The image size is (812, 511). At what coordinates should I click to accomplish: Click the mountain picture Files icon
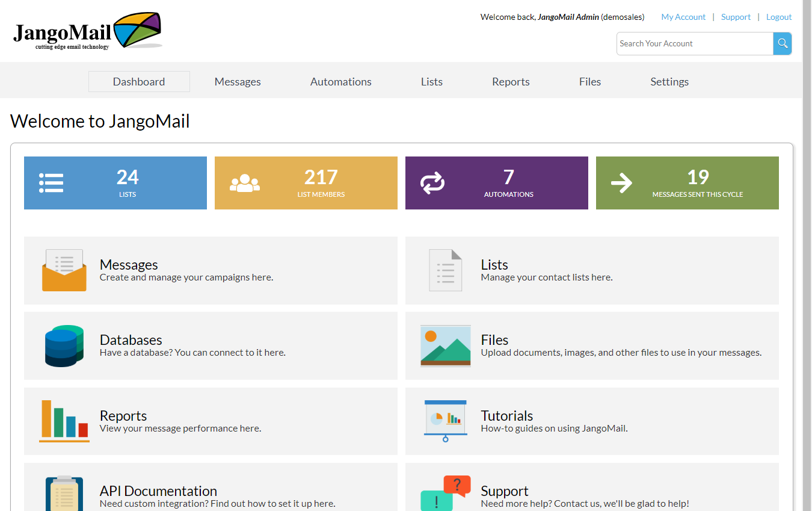446,346
